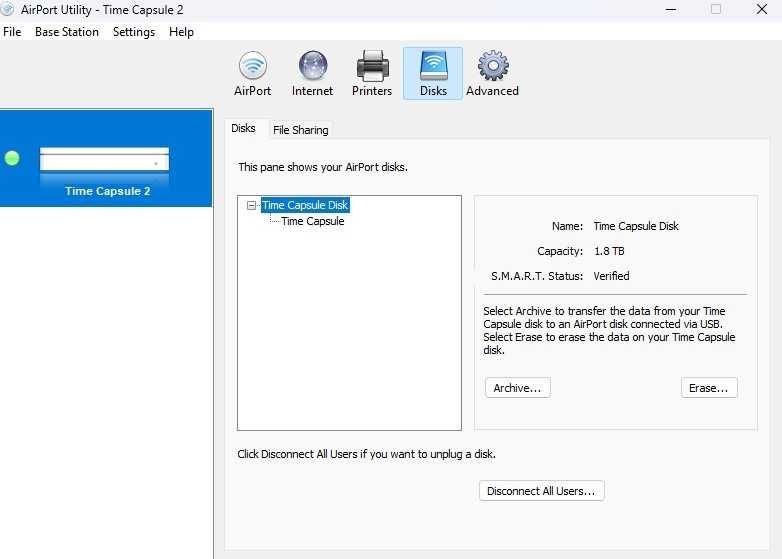Open the Base Station menu
The height and width of the screenshot is (559, 782).
click(67, 32)
